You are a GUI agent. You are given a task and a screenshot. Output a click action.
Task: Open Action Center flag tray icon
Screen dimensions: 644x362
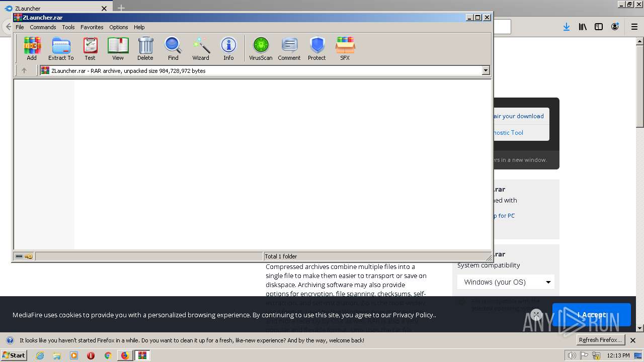(585, 355)
